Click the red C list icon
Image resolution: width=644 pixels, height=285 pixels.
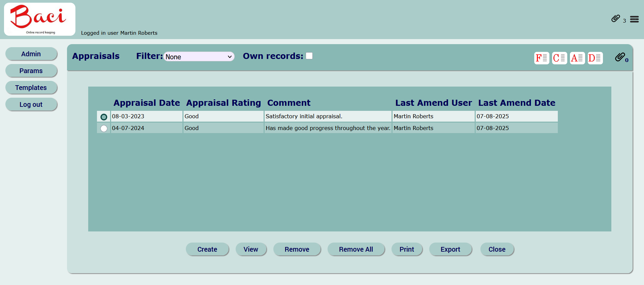pos(559,58)
